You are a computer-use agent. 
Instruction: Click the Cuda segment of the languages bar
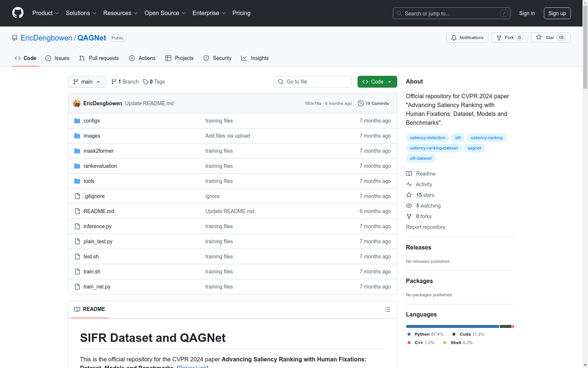tap(506, 326)
